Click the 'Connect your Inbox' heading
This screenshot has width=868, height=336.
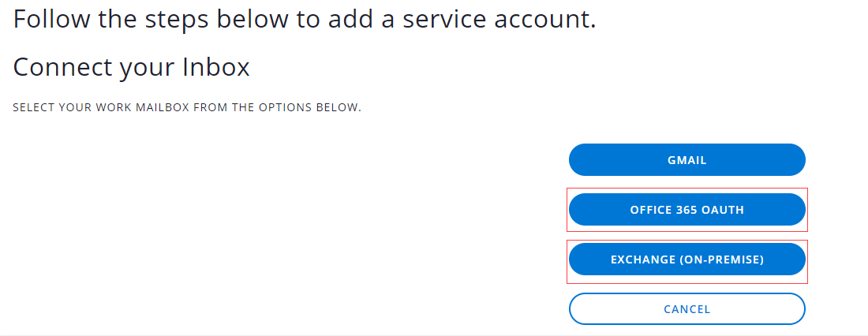[131, 68]
